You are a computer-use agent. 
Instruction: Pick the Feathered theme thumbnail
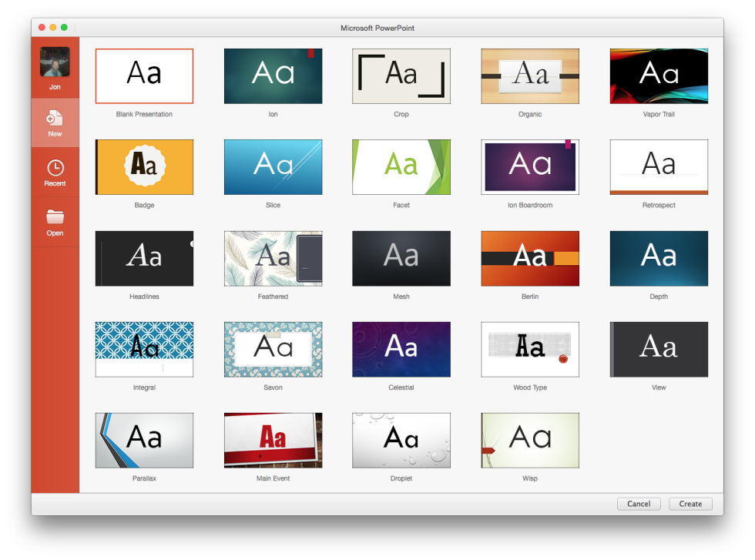[273, 259]
